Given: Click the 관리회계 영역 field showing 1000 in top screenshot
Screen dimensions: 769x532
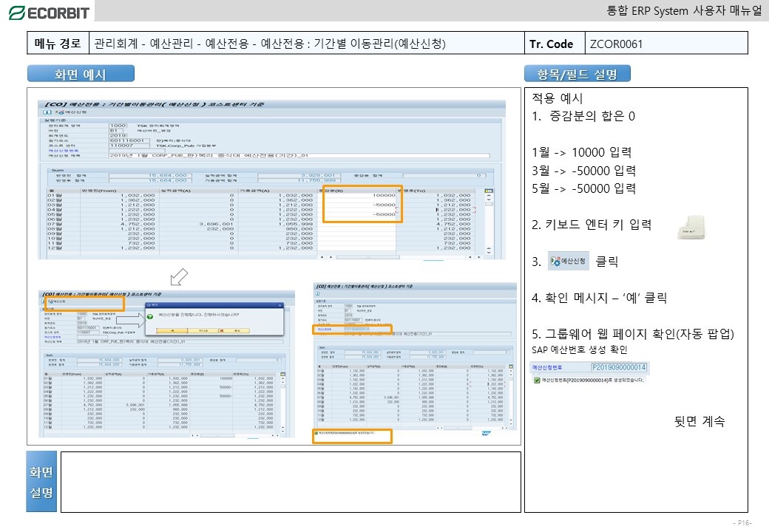Looking at the screenshot, I should [118, 126].
